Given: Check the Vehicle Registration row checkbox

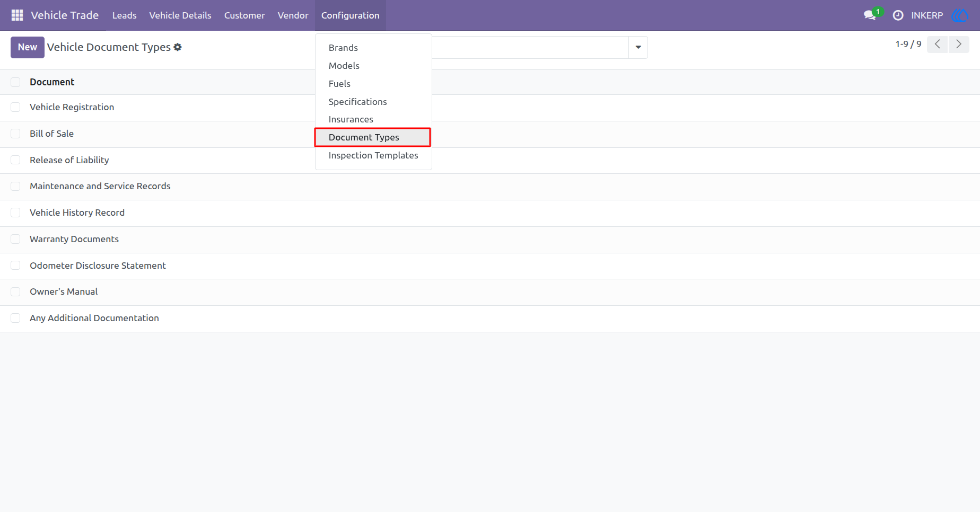Looking at the screenshot, I should click(x=15, y=107).
